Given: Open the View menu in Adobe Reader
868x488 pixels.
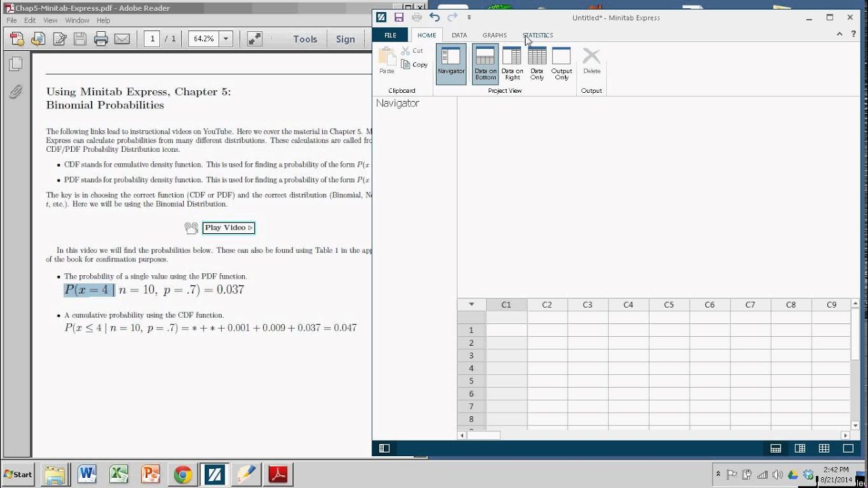Looking at the screenshot, I should [x=50, y=20].
